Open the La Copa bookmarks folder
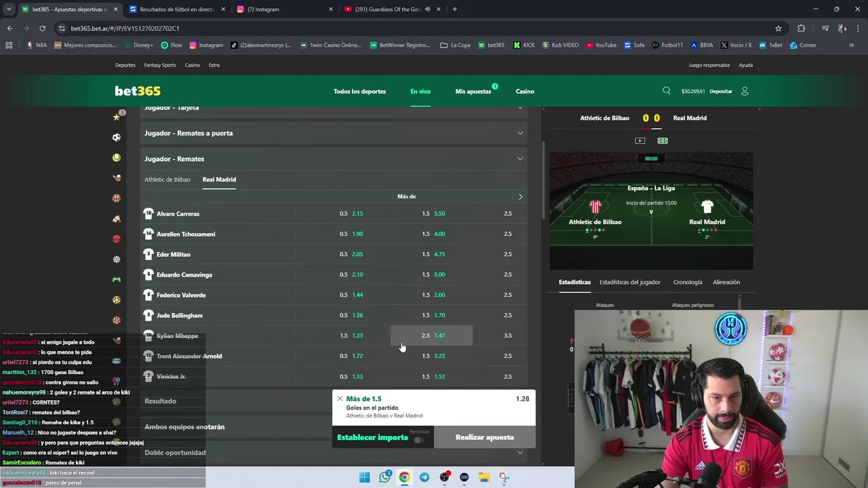868x488 pixels. point(455,45)
